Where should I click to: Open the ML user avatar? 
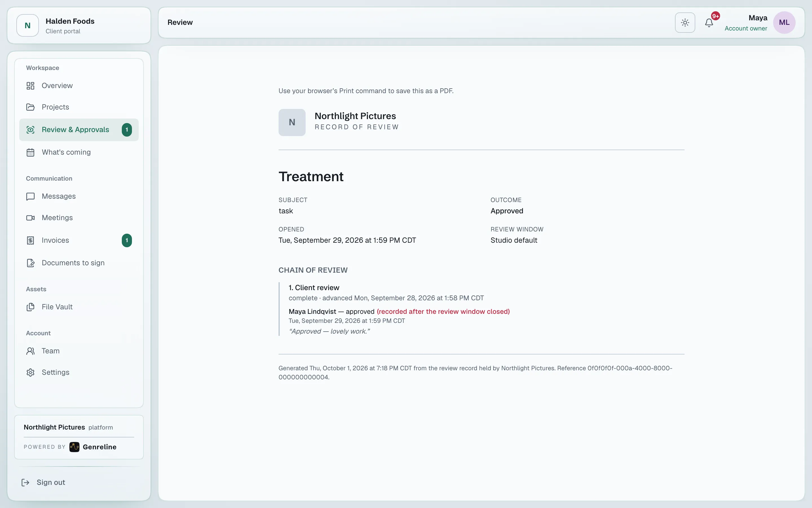tap(784, 23)
